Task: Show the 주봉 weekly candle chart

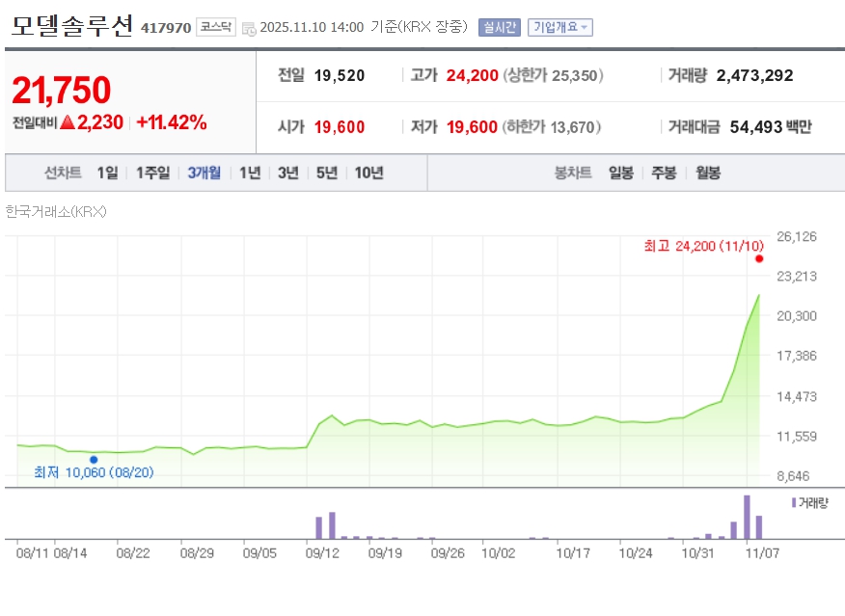Action: (x=664, y=174)
